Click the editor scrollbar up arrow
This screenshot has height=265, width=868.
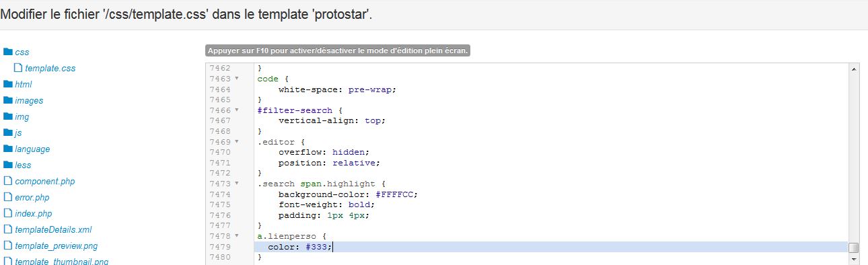pyautogui.click(x=854, y=69)
